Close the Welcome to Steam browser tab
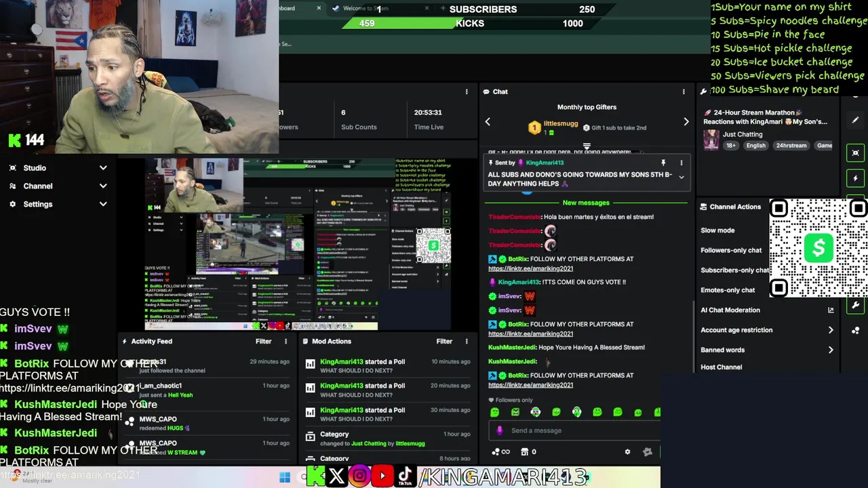The image size is (868, 488). (427, 8)
